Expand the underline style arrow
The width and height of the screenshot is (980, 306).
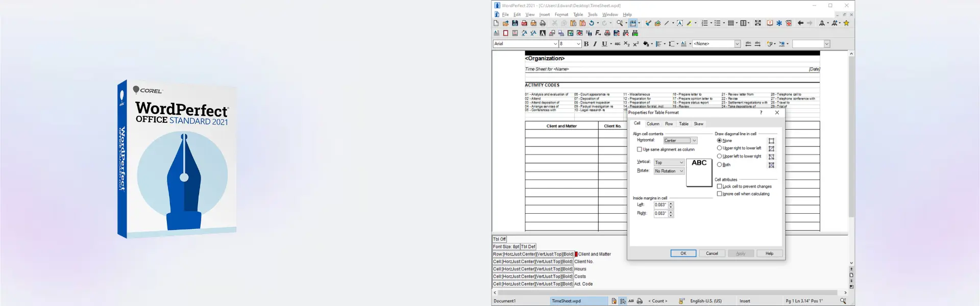tap(611, 44)
